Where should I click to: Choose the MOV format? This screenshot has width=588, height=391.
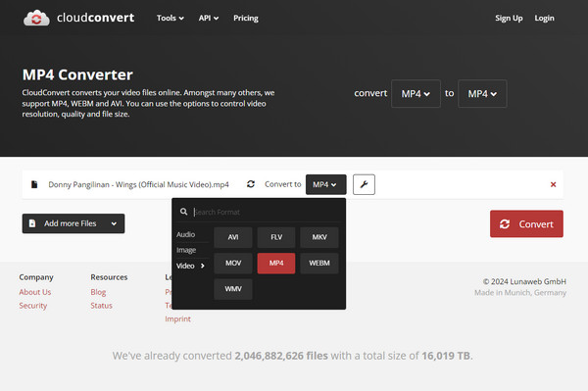[233, 264]
